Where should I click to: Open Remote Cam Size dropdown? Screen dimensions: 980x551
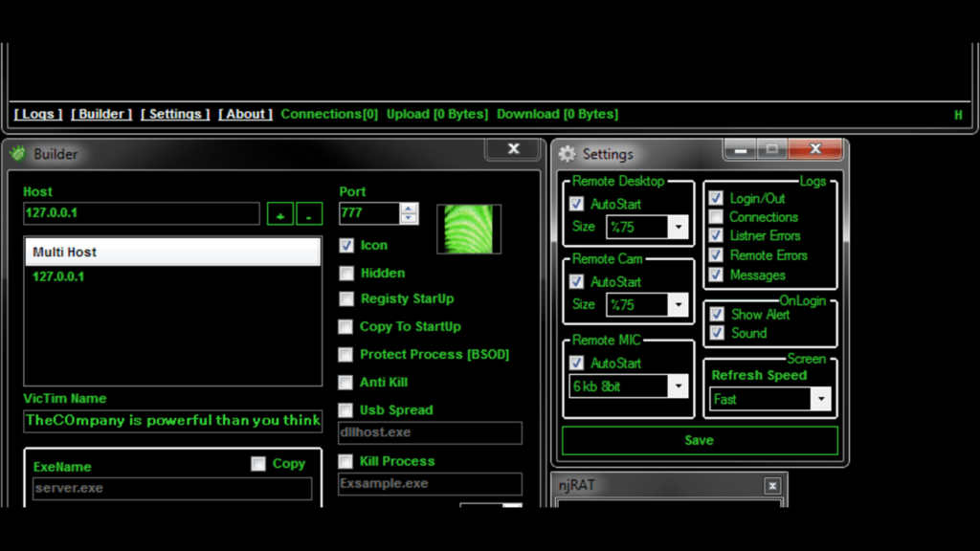679,305
